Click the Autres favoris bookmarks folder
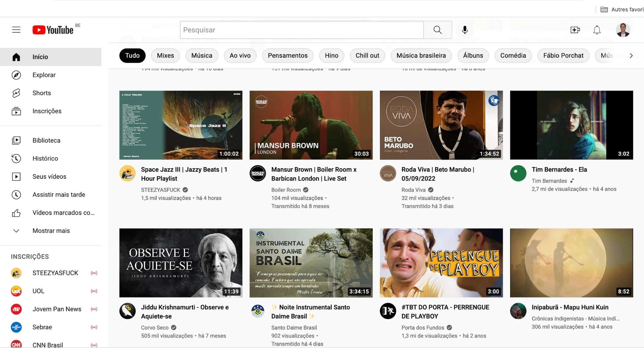The width and height of the screenshot is (644, 348). [x=622, y=9]
